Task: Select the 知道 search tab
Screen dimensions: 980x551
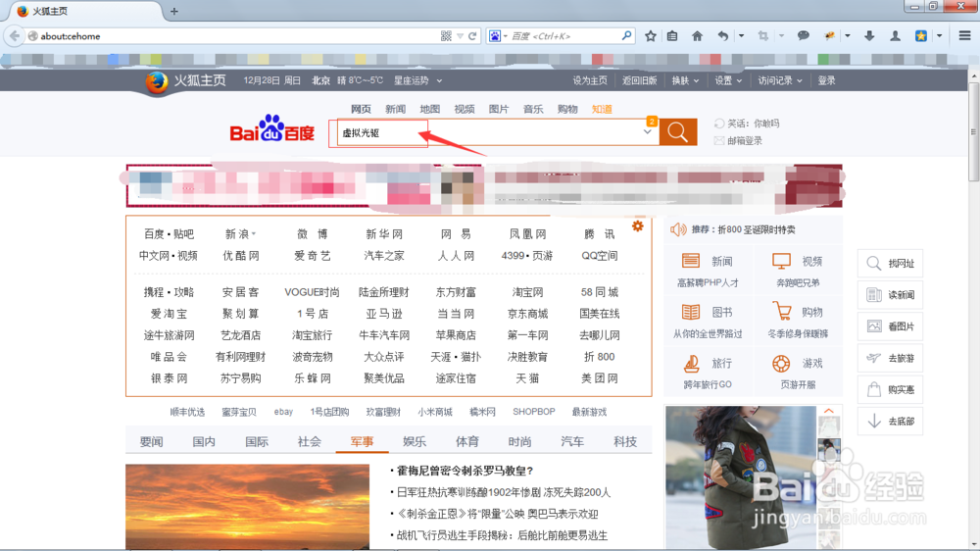Action: coord(602,109)
